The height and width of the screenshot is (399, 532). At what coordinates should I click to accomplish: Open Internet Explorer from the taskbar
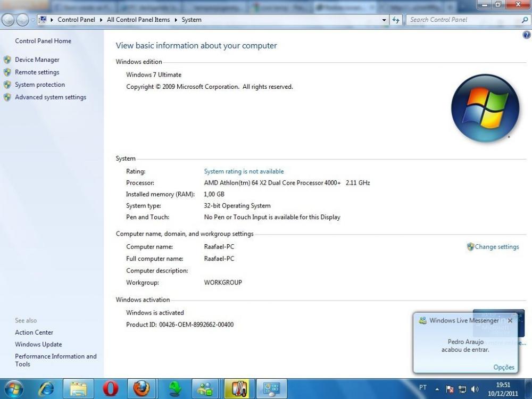46,389
